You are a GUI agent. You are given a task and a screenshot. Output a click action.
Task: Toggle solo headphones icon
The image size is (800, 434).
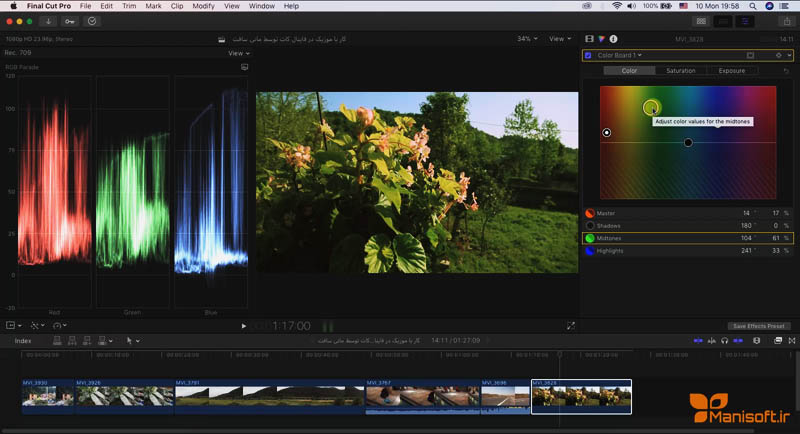click(x=724, y=341)
